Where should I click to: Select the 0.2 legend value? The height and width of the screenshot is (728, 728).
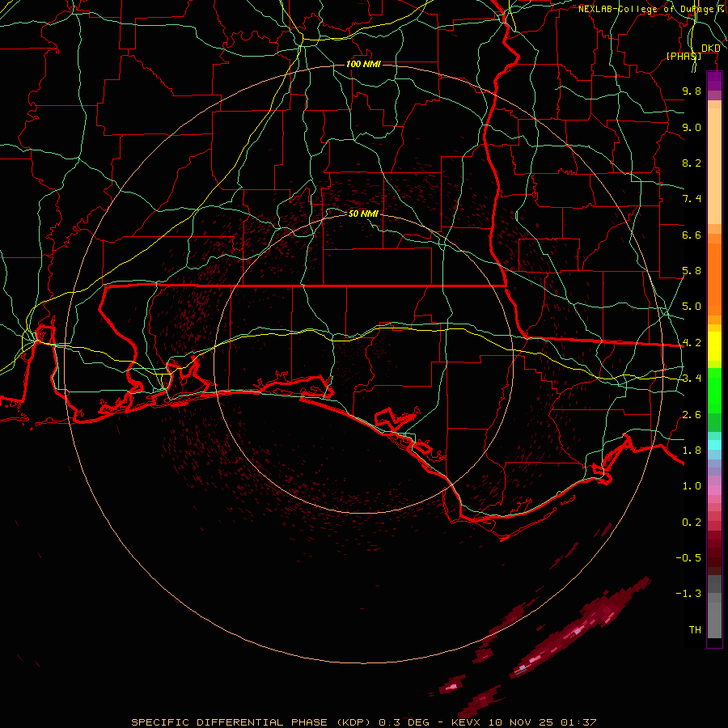[692, 523]
